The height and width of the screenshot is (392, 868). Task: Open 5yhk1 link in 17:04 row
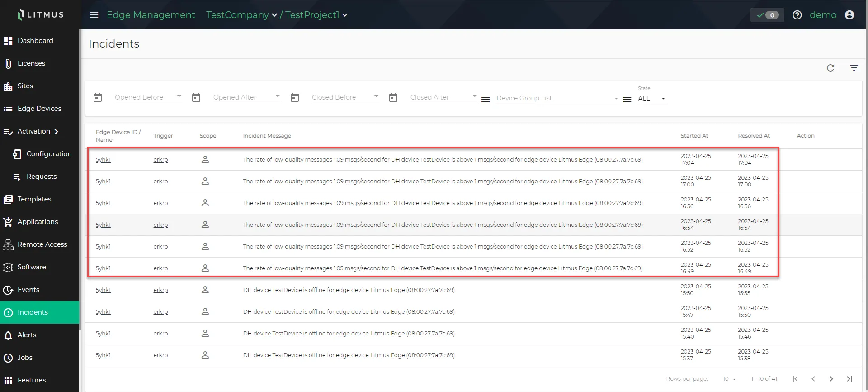point(103,160)
